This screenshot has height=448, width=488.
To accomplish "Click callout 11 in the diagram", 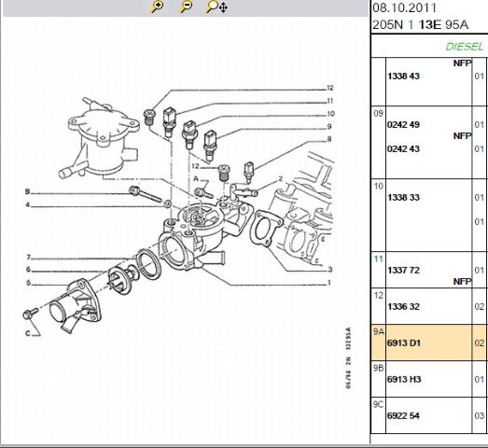I will point(330,101).
